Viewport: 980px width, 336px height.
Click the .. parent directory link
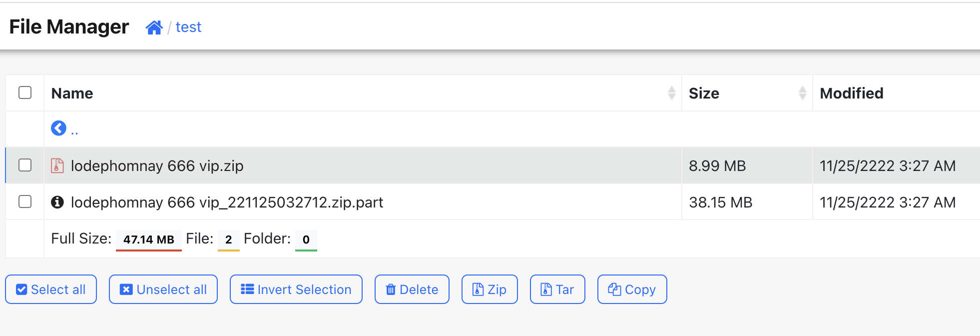point(75,129)
